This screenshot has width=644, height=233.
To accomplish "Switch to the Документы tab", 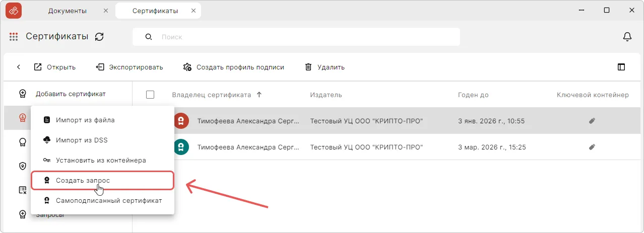I will tap(67, 11).
